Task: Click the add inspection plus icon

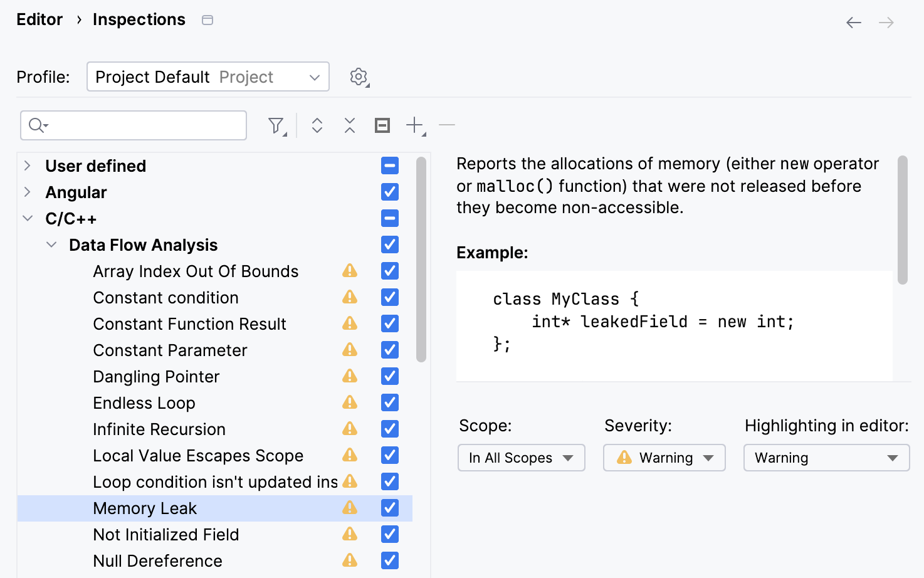Action: pyautogui.click(x=415, y=125)
